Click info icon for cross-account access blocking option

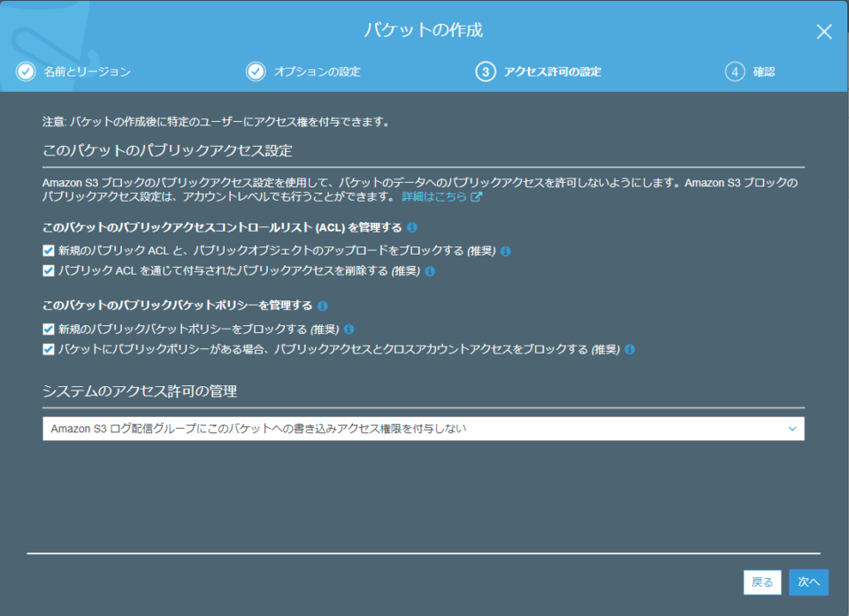(630, 349)
